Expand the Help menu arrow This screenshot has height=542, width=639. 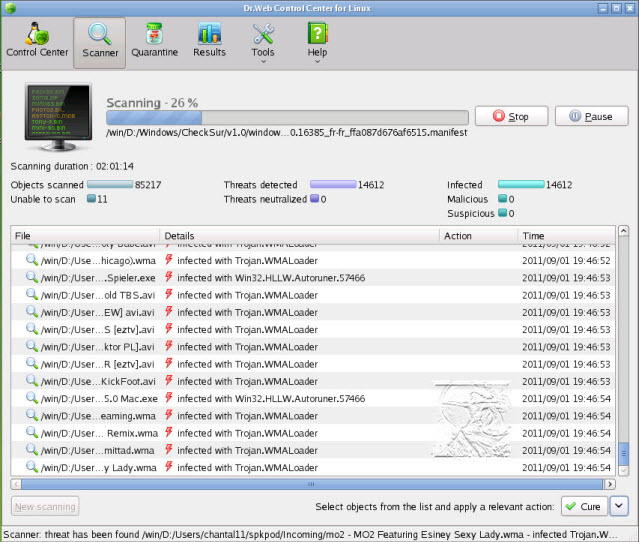click(317, 62)
